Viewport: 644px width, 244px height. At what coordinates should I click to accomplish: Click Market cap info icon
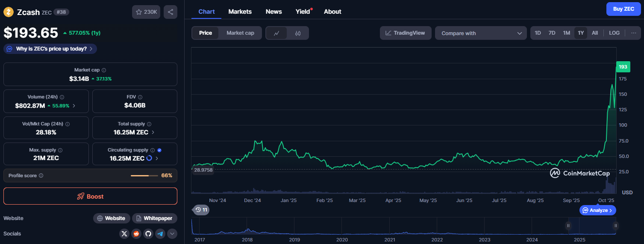[x=104, y=70]
